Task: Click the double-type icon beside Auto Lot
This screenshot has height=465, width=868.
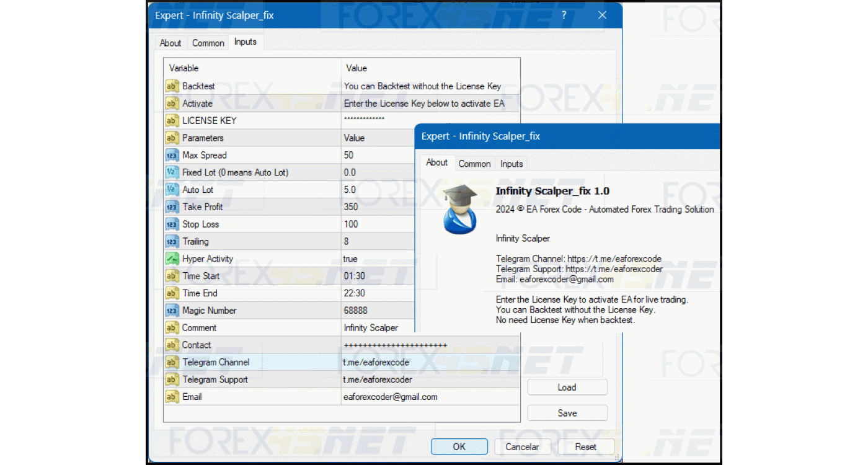Action: 172,190
